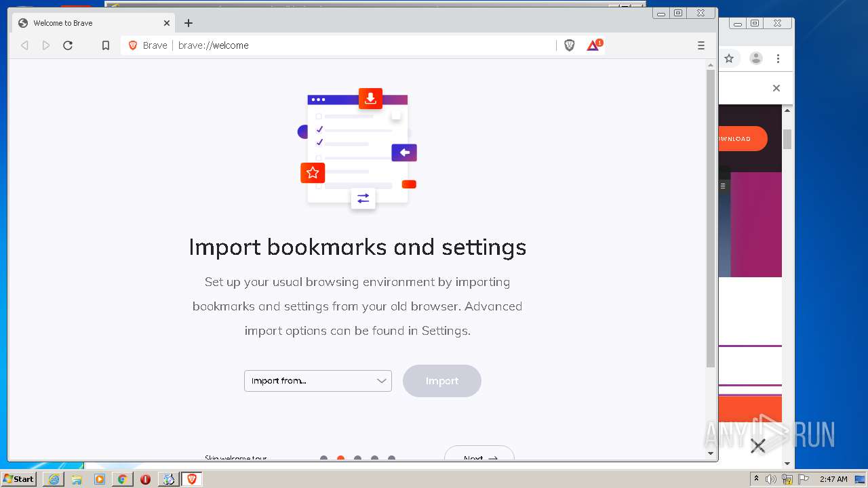Screen dimensions: 868x488
Task: Open the installer icon next to Opera on taskbar
Action: 168,479
